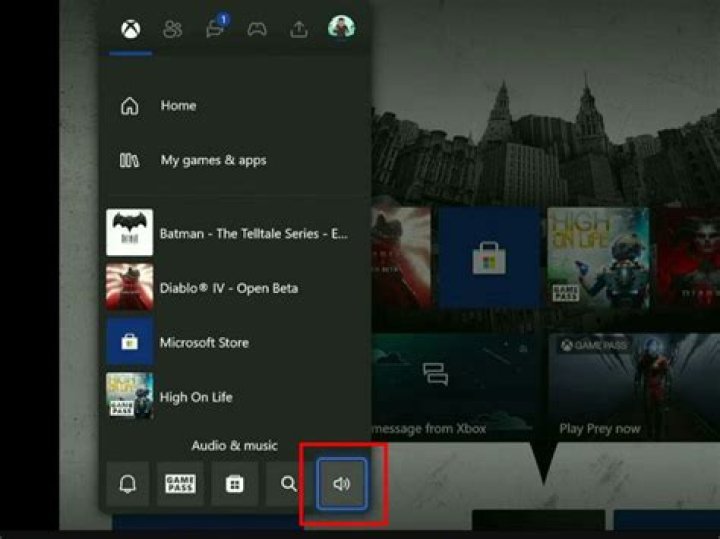This screenshot has height=539, width=720.
Task: Open High On Life tile on dashboard
Action: pyautogui.click(x=598, y=258)
